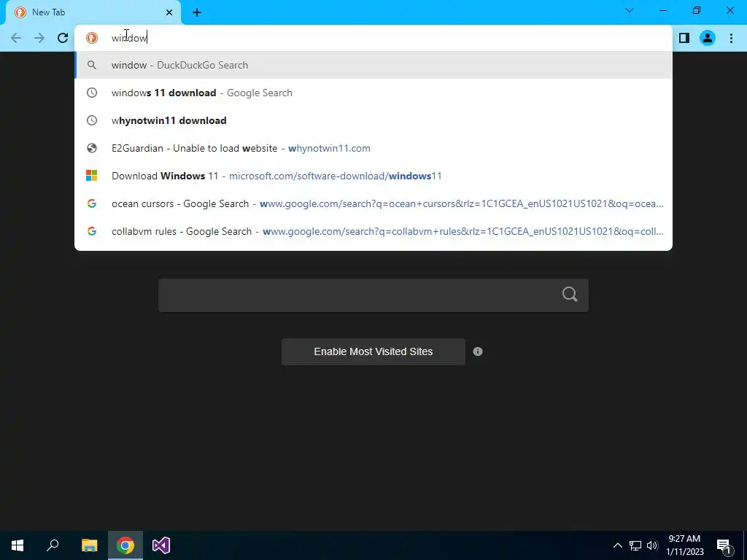Click the magnifier icon of first suggestion
Image resolution: width=747 pixels, height=560 pixels.
[91, 65]
